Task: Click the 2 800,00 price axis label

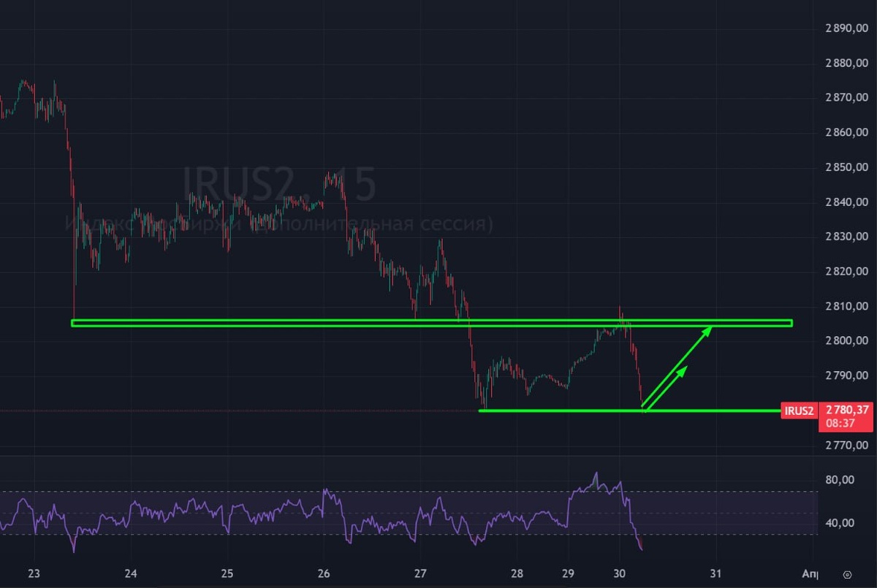Action: tap(847, 340)
